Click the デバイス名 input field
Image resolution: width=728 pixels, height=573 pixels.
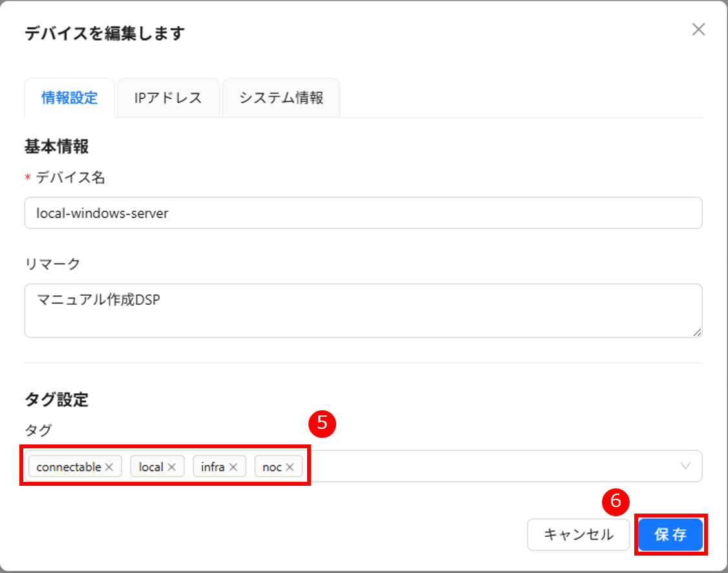pyautogui.click(x=363, y=213)
